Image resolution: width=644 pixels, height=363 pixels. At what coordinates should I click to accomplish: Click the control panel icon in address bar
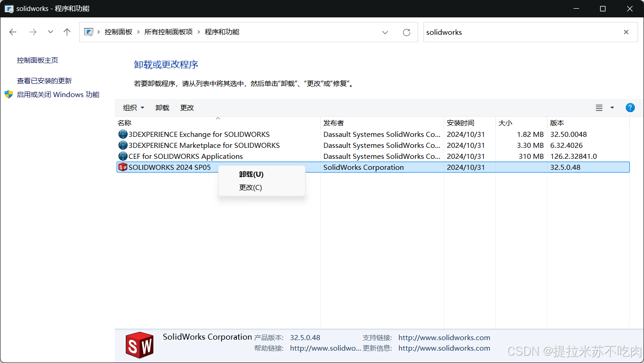[89, 32]
